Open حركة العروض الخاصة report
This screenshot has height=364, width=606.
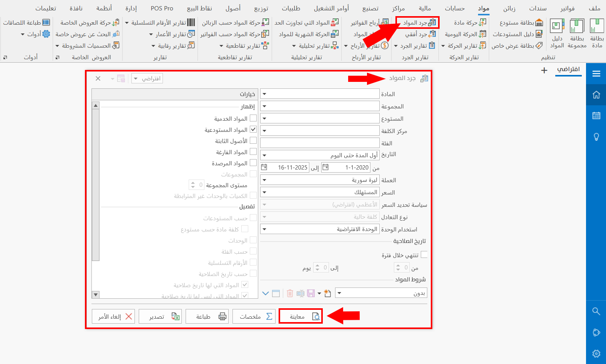[90, 23]
